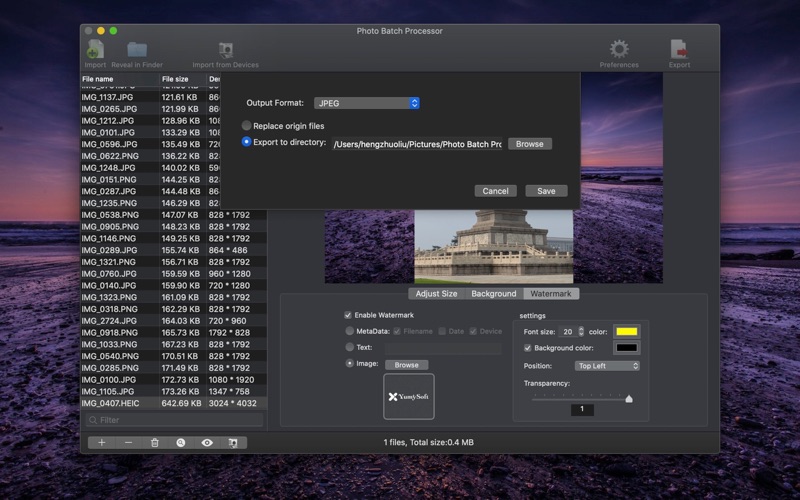This screenshot has height=500, width=800.
Task: Remove file with the minus button
Action: [128, 442]
